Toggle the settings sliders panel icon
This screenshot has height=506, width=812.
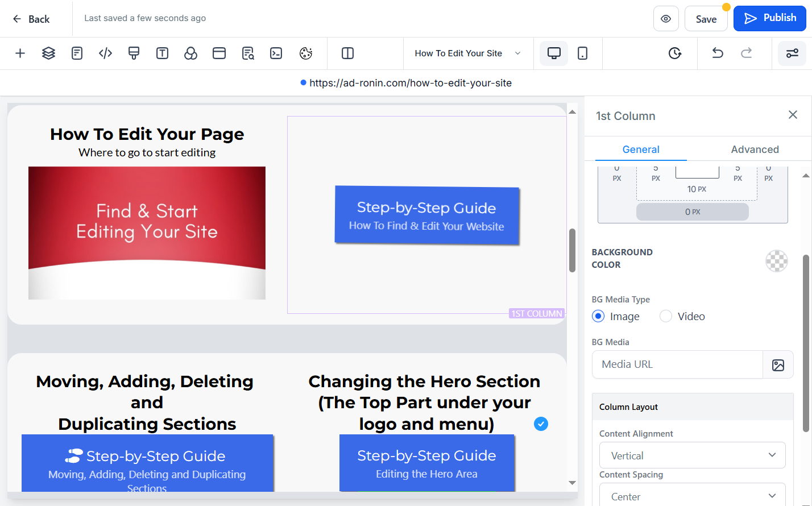tap(792, 53)
